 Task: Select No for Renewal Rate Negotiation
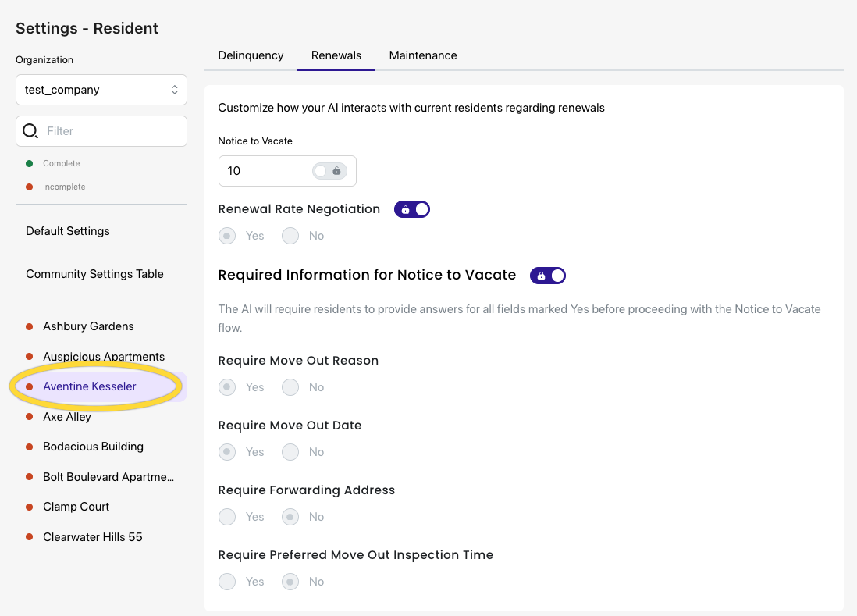[290, 236]
